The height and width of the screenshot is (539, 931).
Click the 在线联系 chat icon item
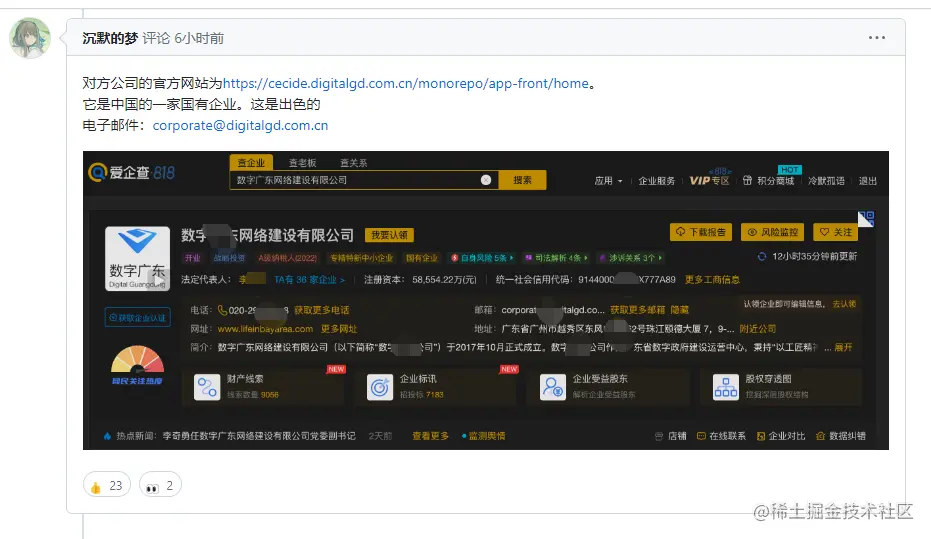point(721,436)
